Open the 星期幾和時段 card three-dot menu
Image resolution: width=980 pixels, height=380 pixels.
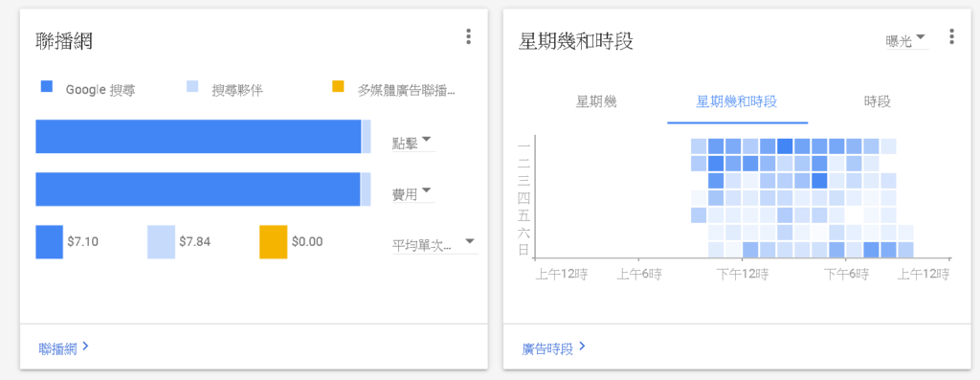pyautogui.click(x=951, y=37)
